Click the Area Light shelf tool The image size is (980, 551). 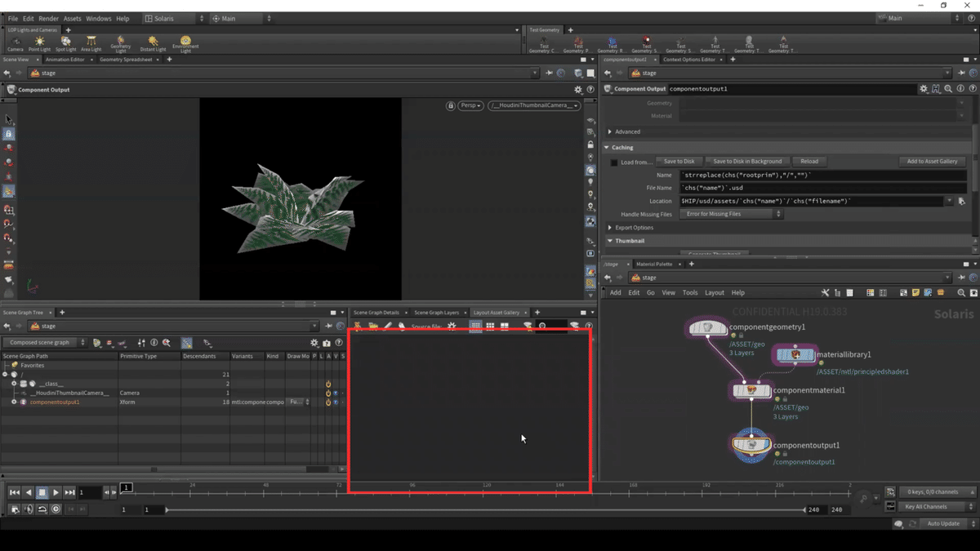click(91, 42)
